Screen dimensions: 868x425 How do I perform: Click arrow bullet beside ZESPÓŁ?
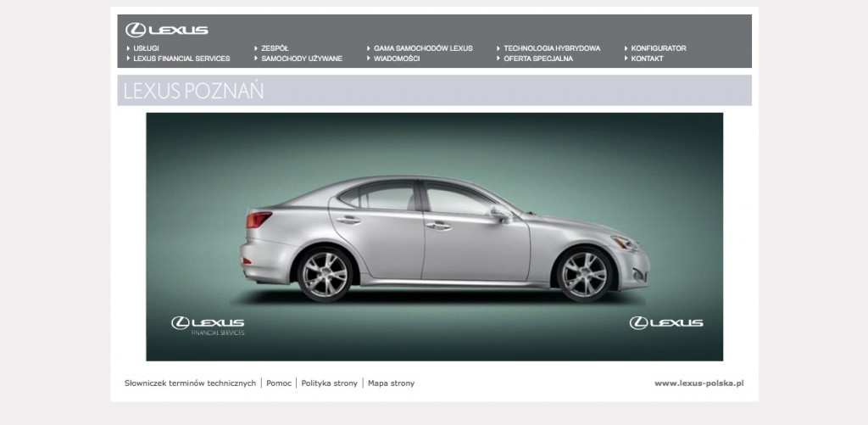click(x=256, y=48)
